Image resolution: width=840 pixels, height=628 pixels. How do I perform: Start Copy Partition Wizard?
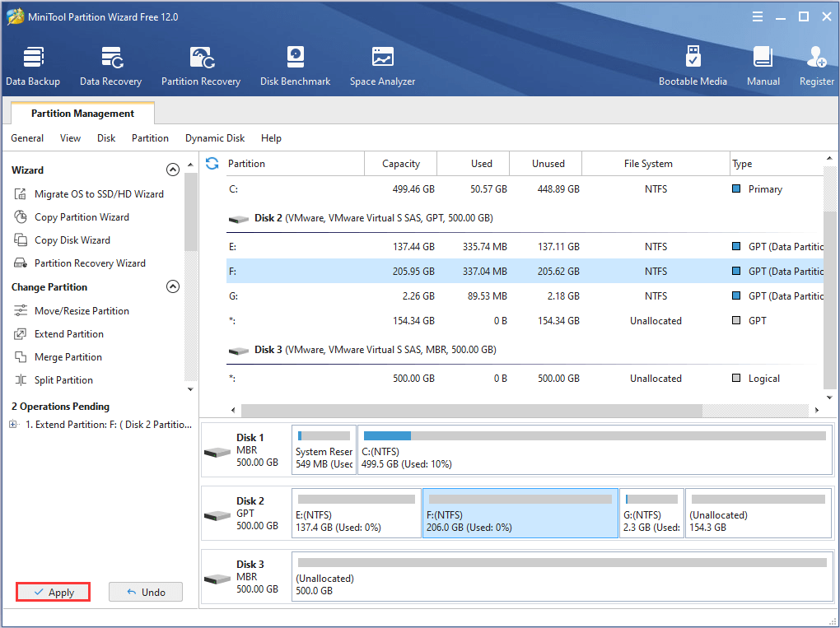[x=72, y=216]
